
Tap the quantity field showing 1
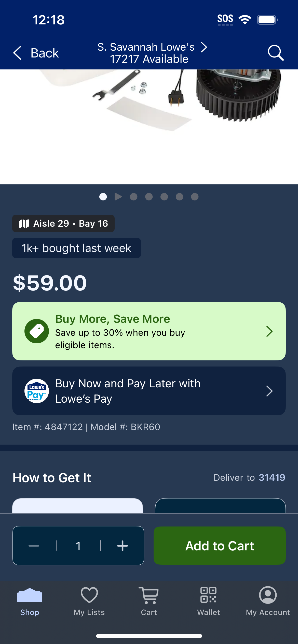click(x=78, y=546)
